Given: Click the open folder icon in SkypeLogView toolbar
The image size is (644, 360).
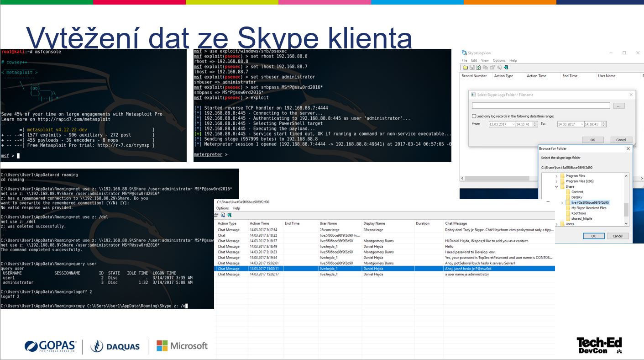Looking at the screenshot, I should tap(465, 67).
